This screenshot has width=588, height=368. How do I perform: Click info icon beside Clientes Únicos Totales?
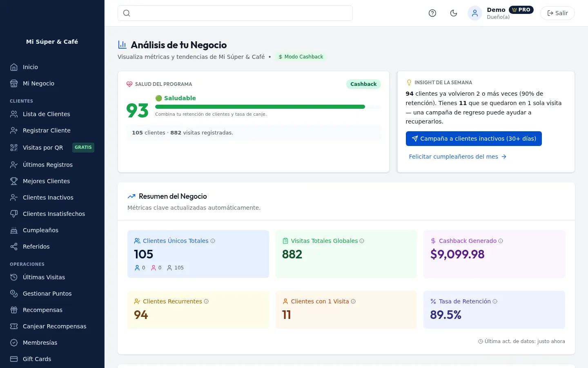(x=213, y=241)
